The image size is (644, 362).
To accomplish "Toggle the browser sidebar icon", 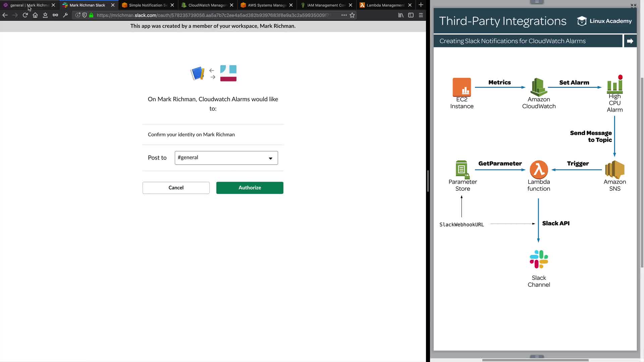I will (x=411, y=15).
